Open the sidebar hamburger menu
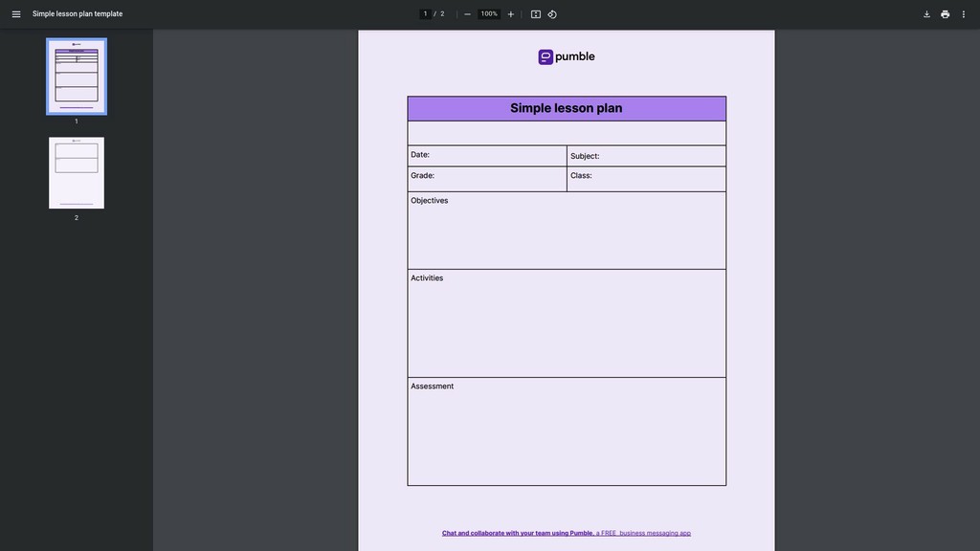Image resolution: width=980 pixels, height=551 pixels. tap(13, 12)
